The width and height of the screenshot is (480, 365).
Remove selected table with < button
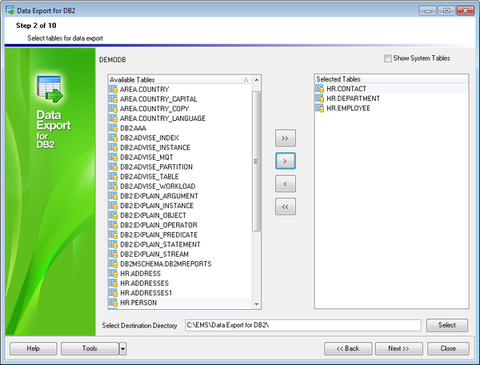click(285, 184)
